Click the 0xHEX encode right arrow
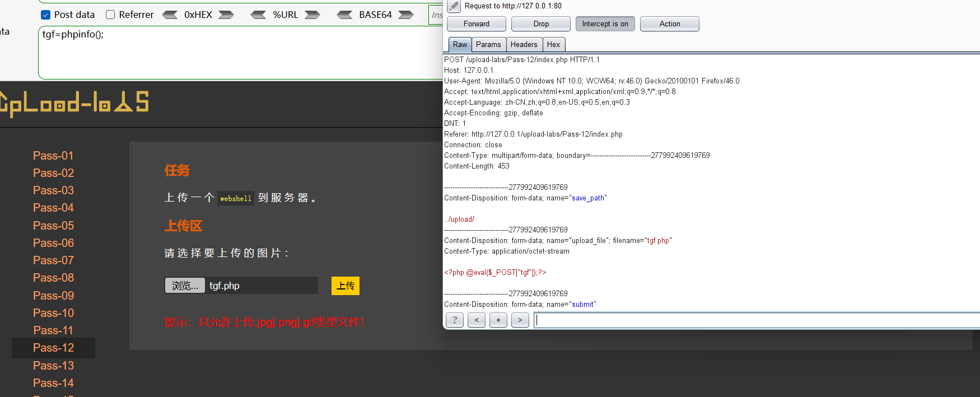Viewport: 980px width, 397px height. pyautogui.click(x=226, y=15)
